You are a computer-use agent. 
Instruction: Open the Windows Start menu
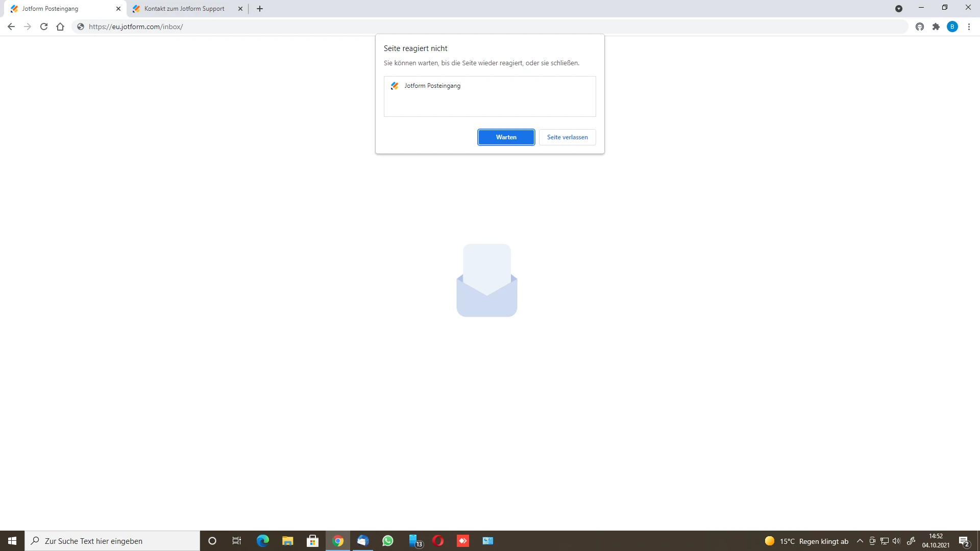[x=11, y=541]
